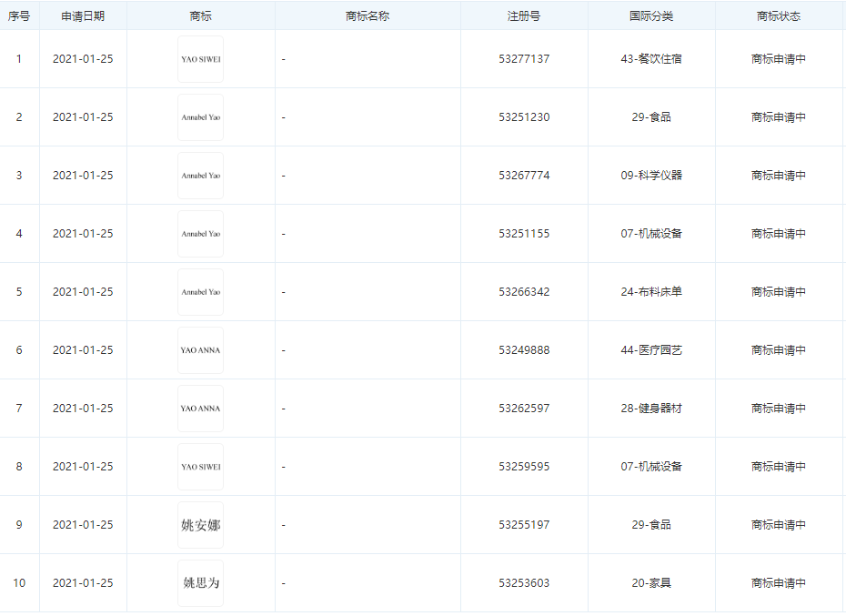Open YAO SIWEI trademark thumbnail in row 1
The width and height of the screenshot is (846, 616).
[201, 59]
